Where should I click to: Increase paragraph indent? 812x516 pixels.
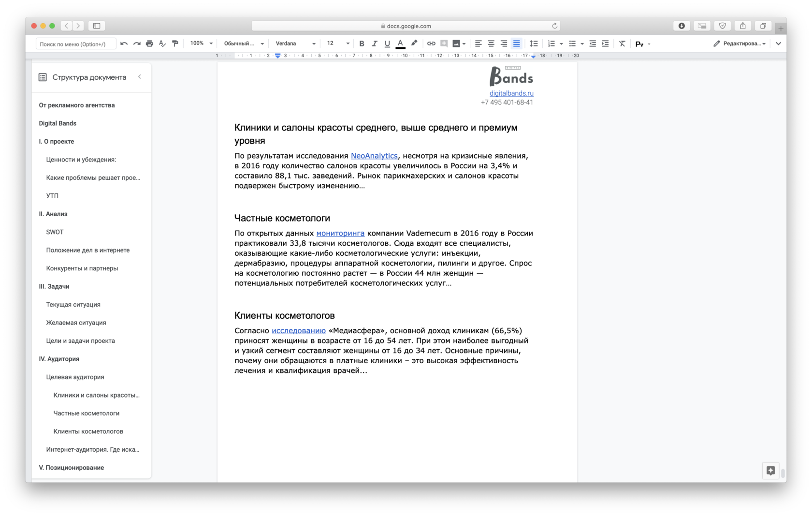[605, 44]
